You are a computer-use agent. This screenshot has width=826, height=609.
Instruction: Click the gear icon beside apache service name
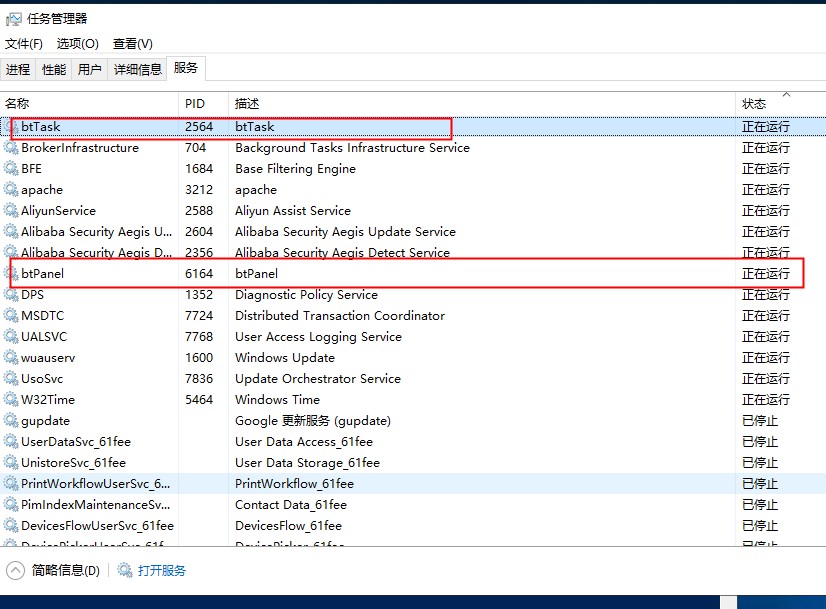pos(11,190)
